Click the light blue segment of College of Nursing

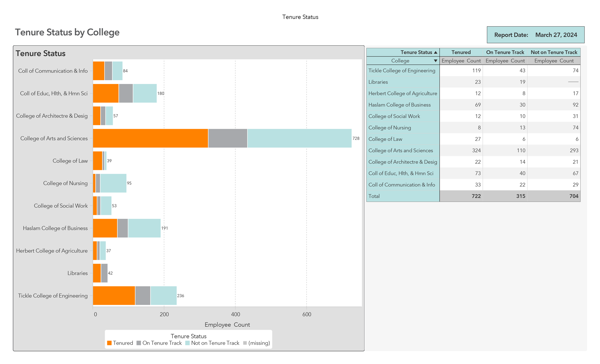coord(113,183)
